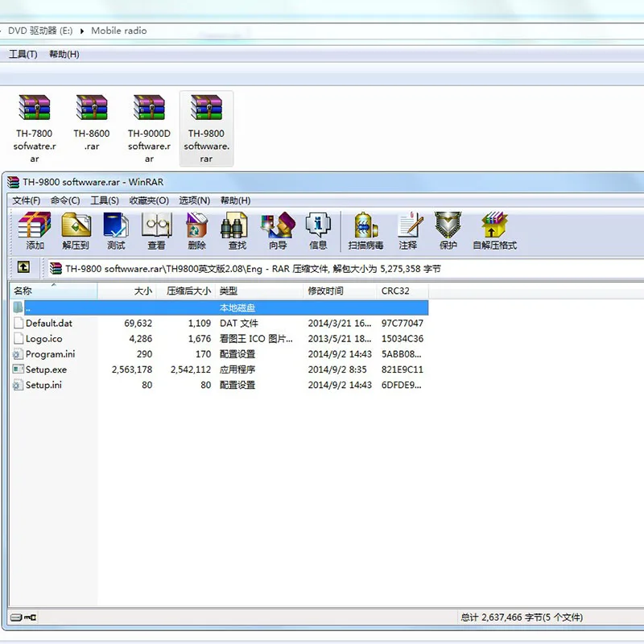Open the Explorer Tools (工具) menu
This screenshot has width=644, height=644.
pyautogui.click(x=23, y=55)
